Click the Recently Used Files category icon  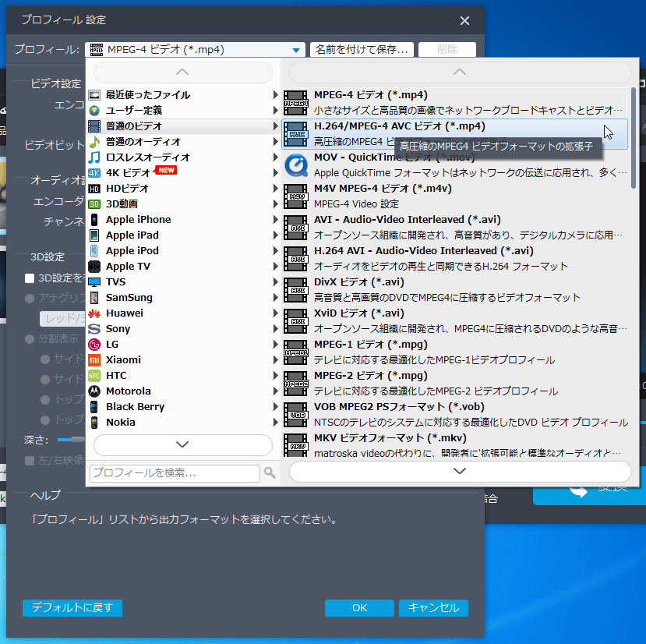pos(94,95)
